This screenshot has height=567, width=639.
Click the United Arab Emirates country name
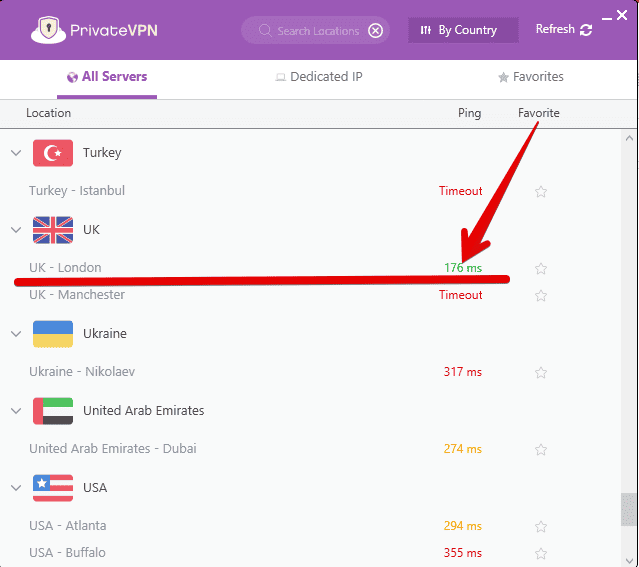tap(143, 410)
